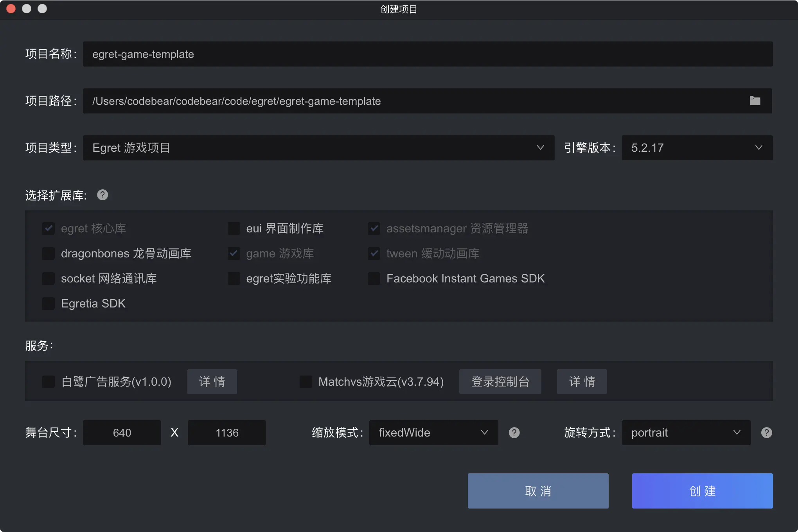798x532 pixels.
Task: Check the dragonbones 龙骨动画库 option
Action: (49, 253)
